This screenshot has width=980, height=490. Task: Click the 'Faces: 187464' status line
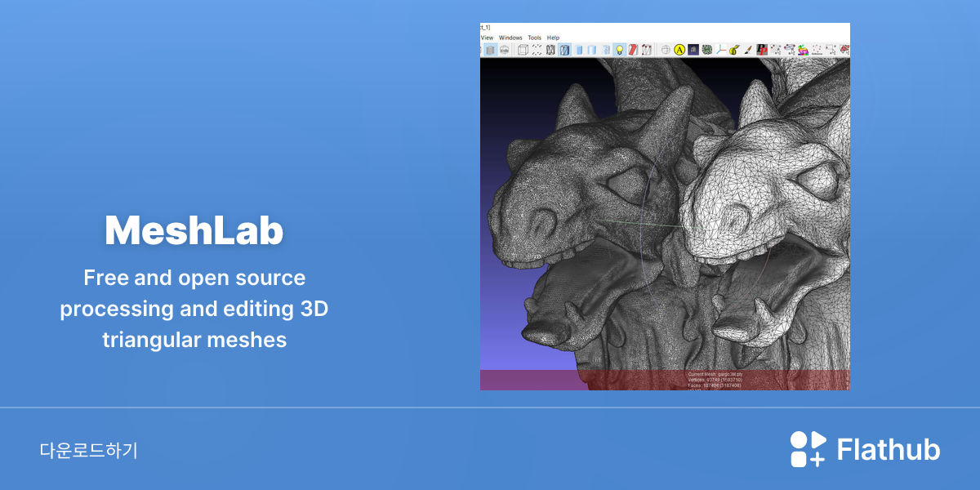click(x=715, y=385)
